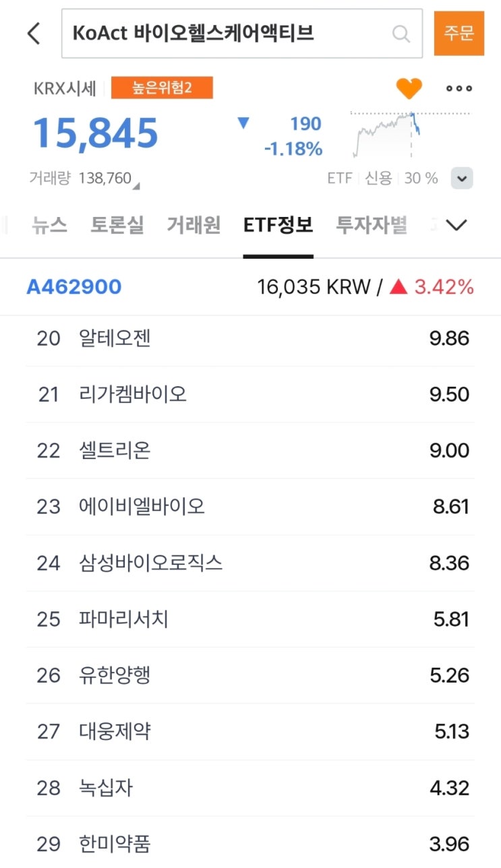Tap the 높은위험2 risk badge
The height and width of the screenshot is (868, 501).
pyautogui.click(x=162, y=88)
